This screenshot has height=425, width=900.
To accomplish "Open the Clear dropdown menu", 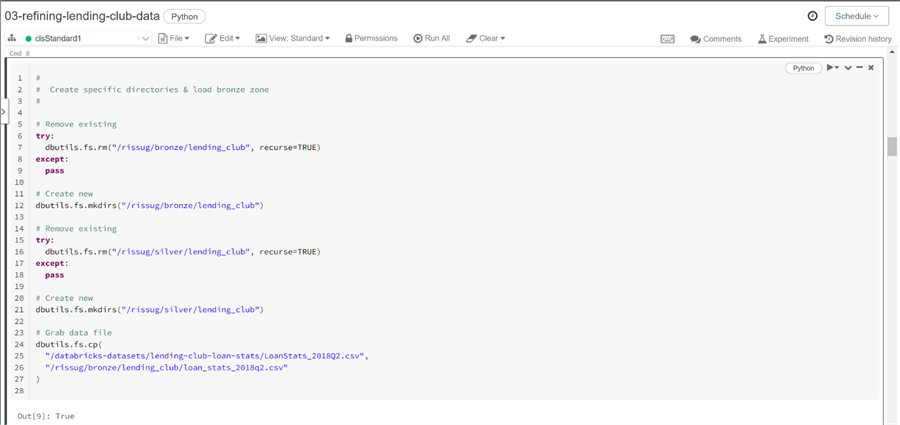I will (x=486, y=39).
